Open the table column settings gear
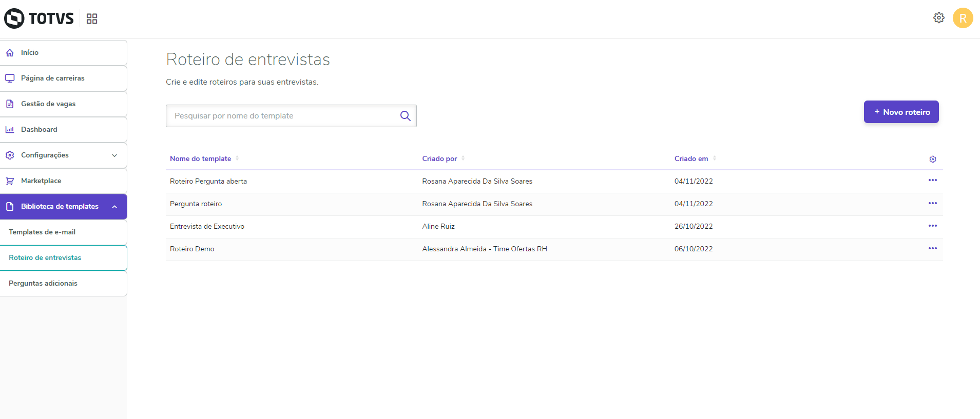Screen dimensions: 980x419 pyautogui.click(x=933, y=159)
